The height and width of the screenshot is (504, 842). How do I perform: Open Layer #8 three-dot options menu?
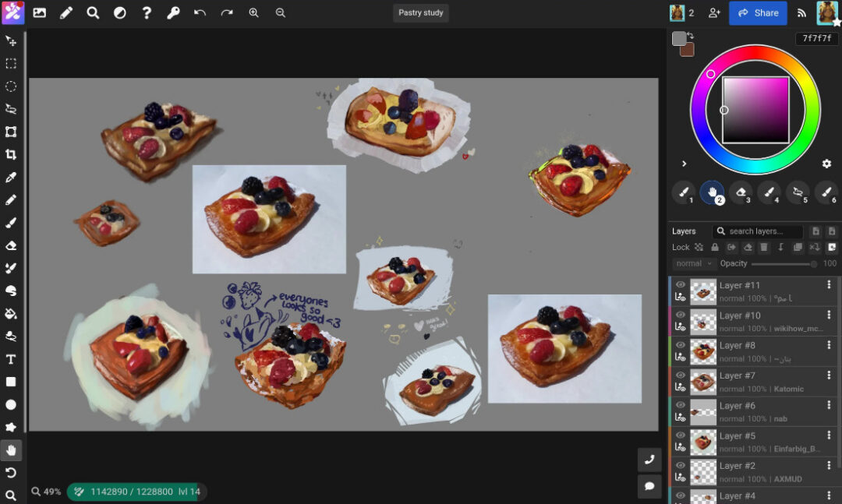coord(829,345)
